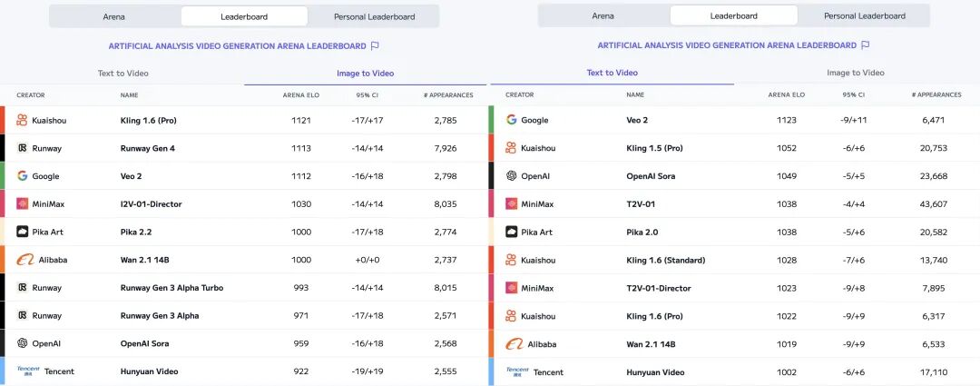Click flag icon after left leaderboard title
This screenshot has height=386, width=980.
(375, 45)
